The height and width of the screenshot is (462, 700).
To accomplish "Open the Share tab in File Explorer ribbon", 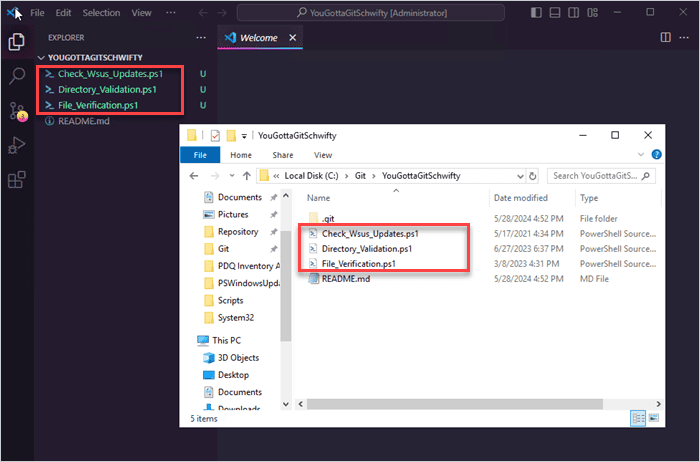I will 283,155.
